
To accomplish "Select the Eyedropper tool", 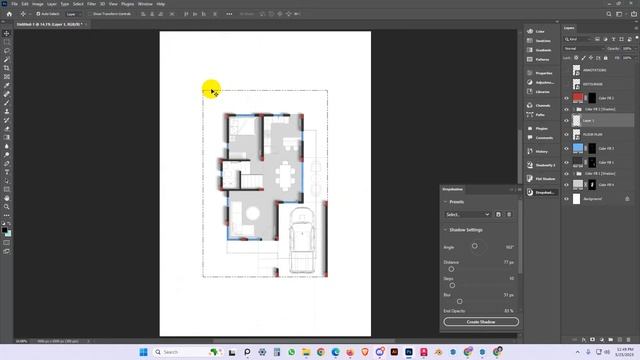I will point(7,85).
